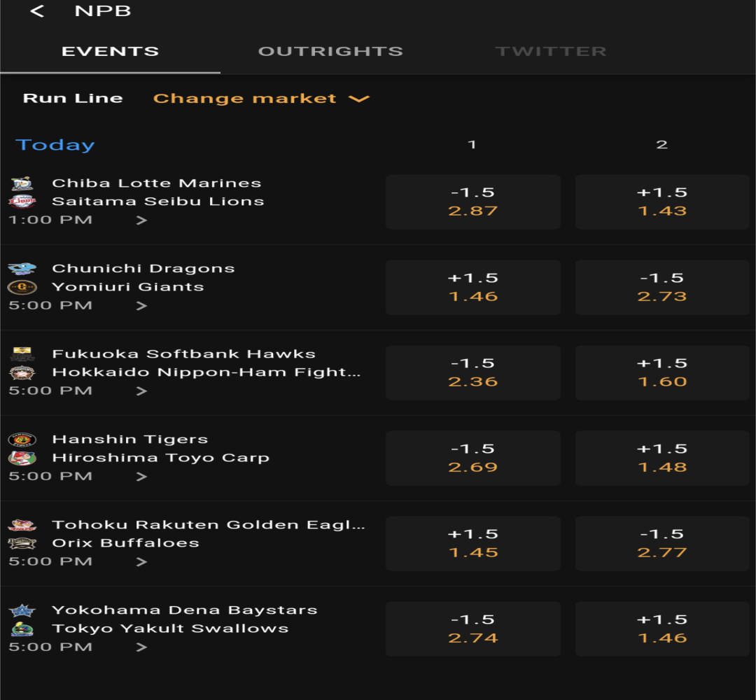Click the Tokyo Yakult Swallows team logo
Viewport: 756px width, 700px height.
(22, 629)
